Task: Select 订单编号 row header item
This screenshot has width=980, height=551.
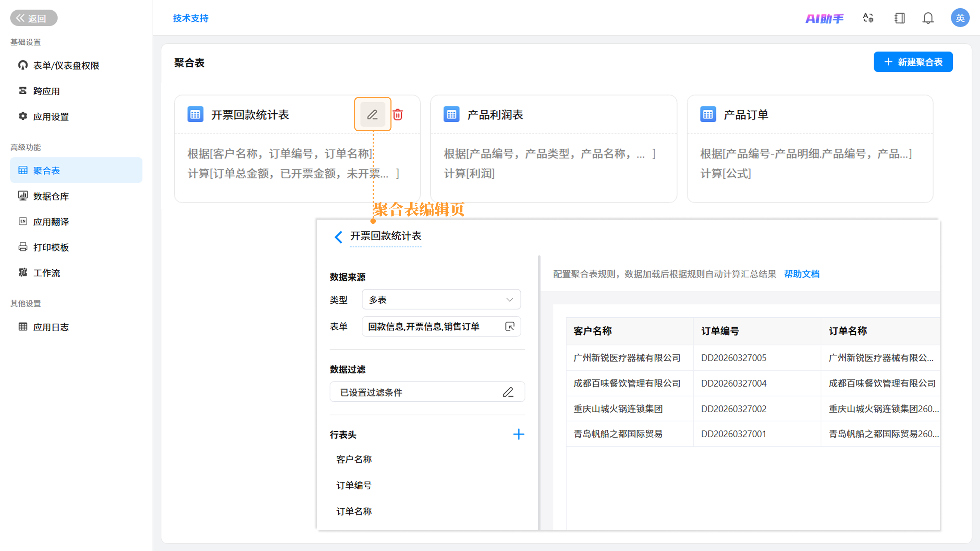Action: (354, 485)
